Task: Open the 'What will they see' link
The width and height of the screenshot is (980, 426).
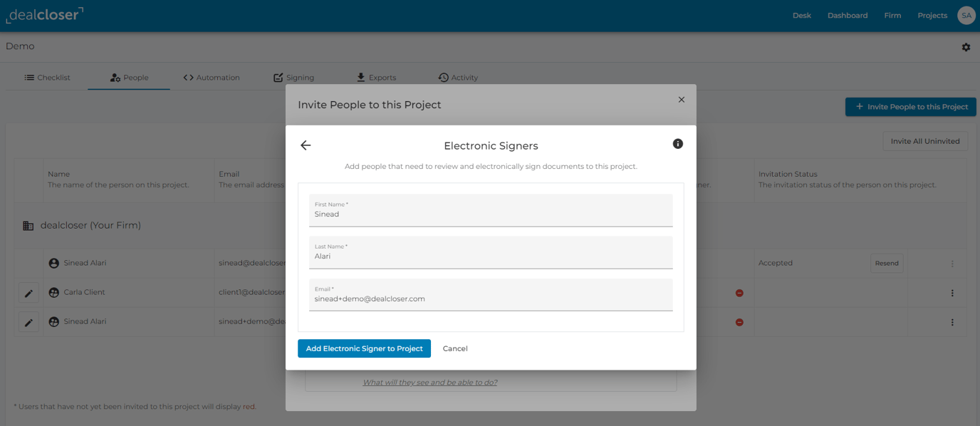Action: point(430,382)
